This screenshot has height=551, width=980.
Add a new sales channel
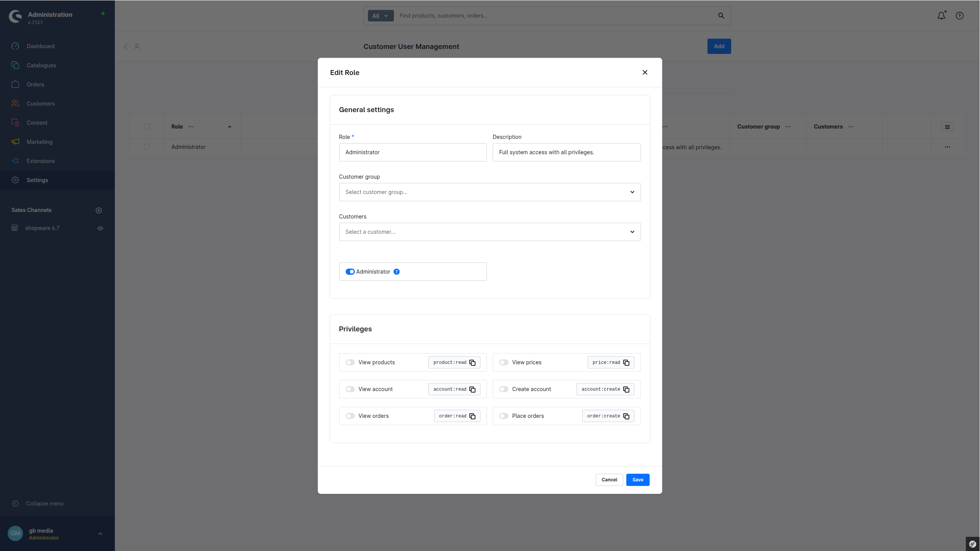tap(99, 210)
